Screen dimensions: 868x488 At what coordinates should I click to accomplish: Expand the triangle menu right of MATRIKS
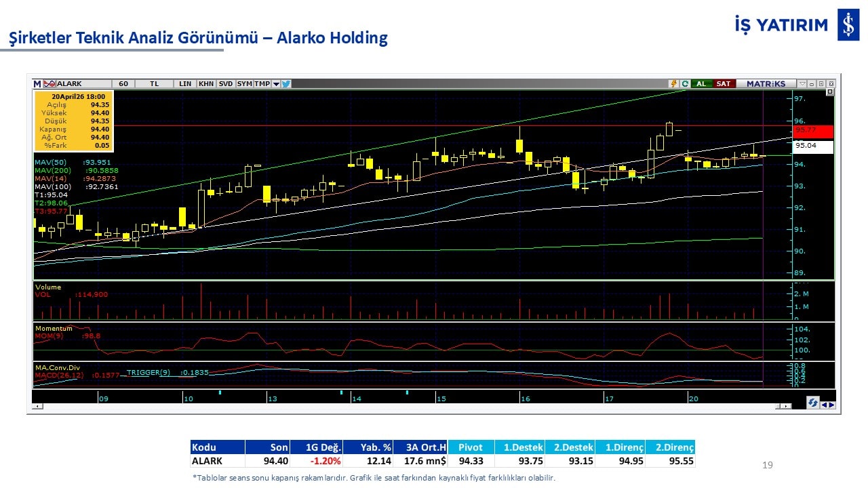[x=802, y=84]
